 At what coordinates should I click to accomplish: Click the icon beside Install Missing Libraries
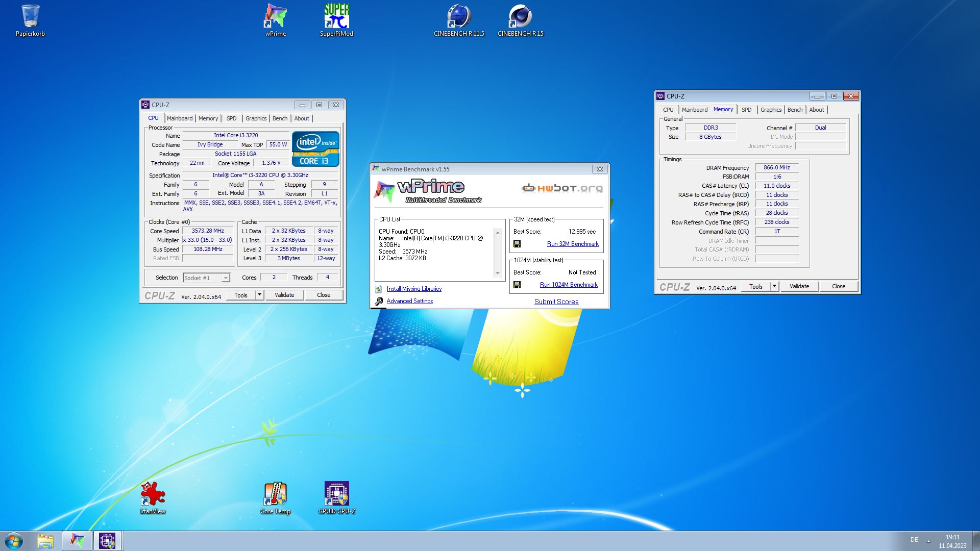tap(379, 289)
